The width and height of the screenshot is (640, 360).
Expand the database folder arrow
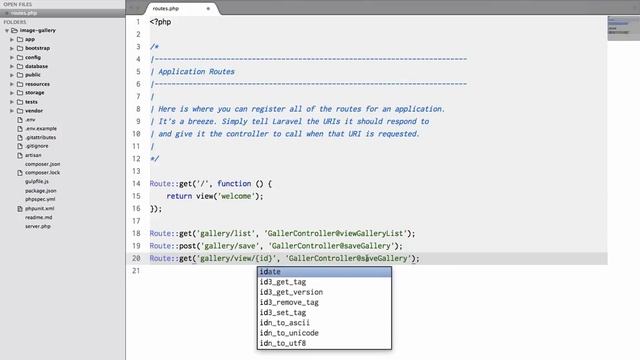[12, 66]
